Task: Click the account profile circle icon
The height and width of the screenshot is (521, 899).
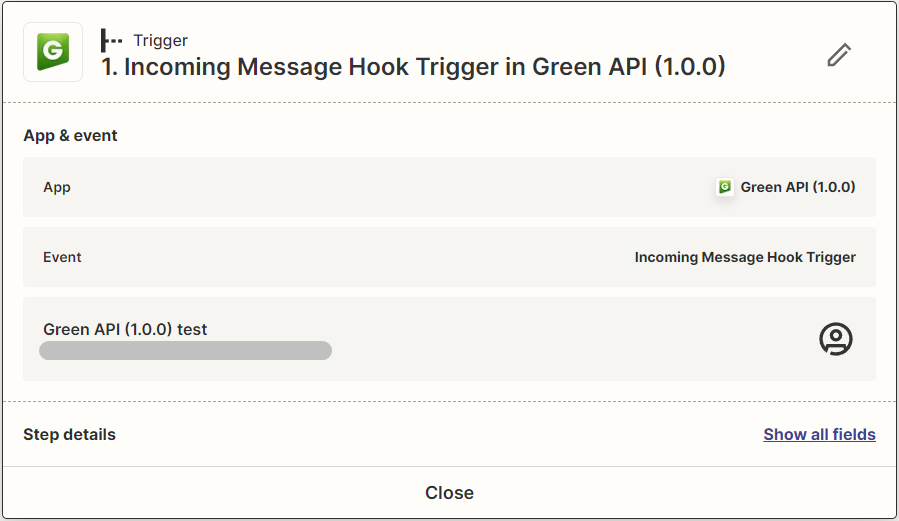Action: (835, 339)
